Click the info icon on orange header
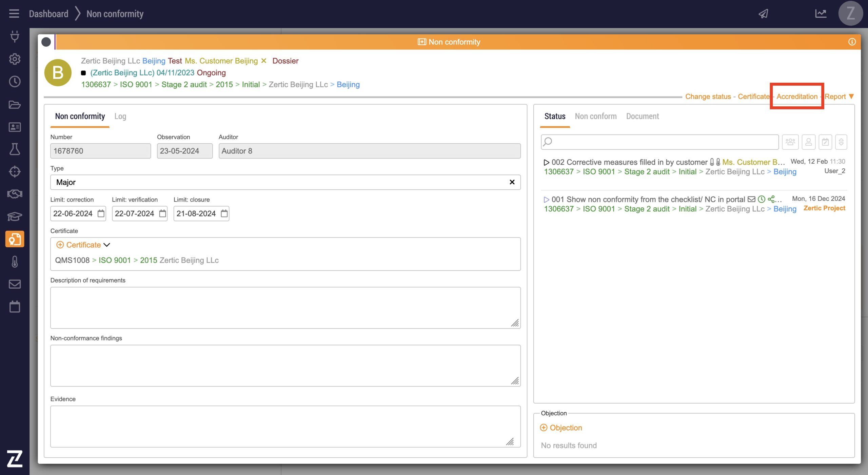The image size is (868, 475). coord(852,42)
